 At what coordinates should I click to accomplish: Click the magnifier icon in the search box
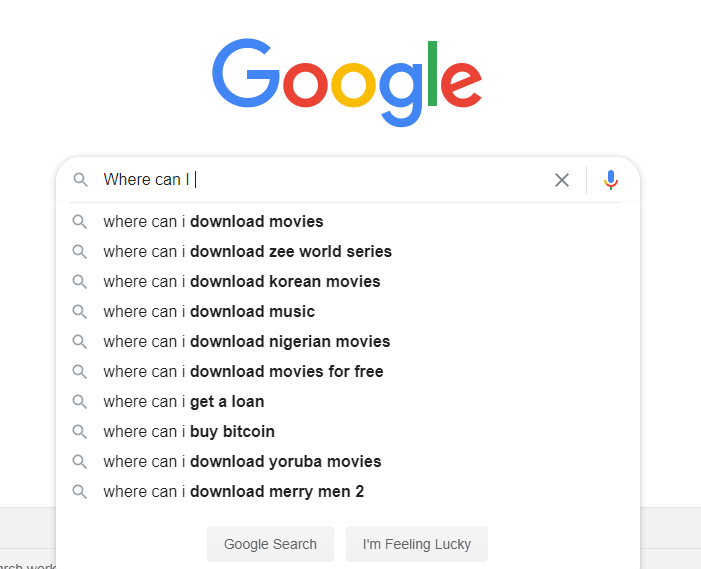(x=80, y=180)
